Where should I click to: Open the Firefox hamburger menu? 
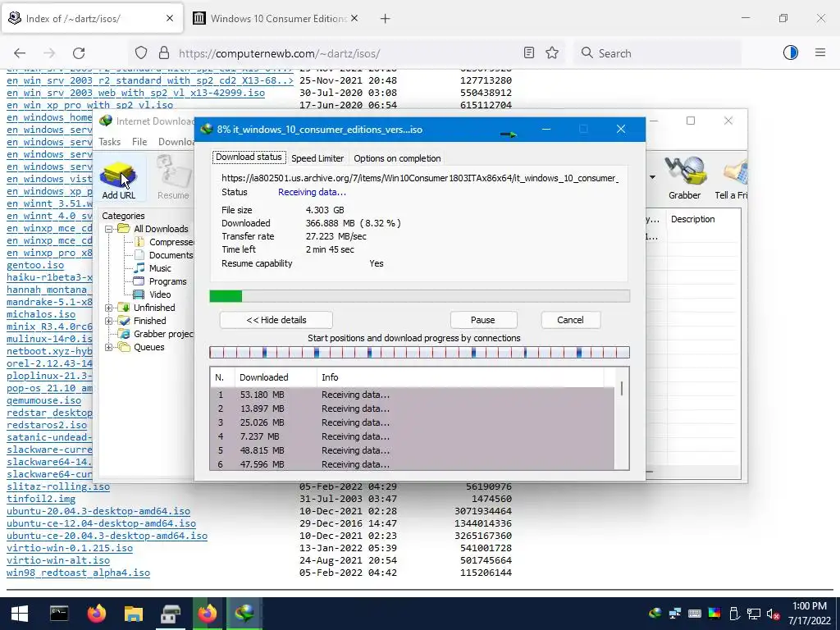point(820,52)
